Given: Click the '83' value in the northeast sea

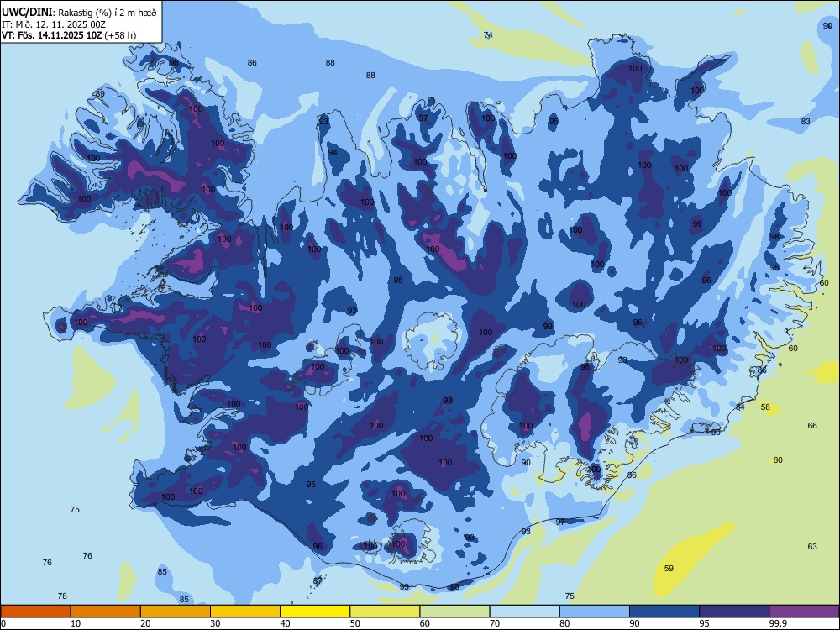Looking at the screenshot, I should (806, 122).
